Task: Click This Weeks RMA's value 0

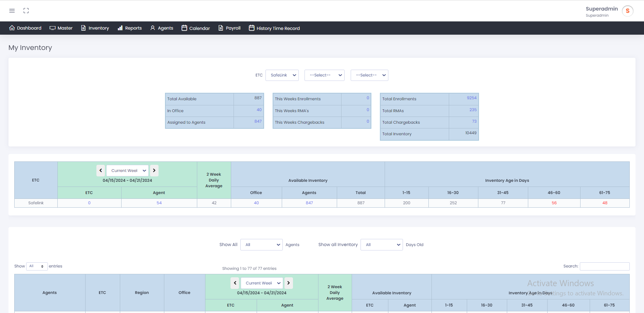Action: coord(368,110)
